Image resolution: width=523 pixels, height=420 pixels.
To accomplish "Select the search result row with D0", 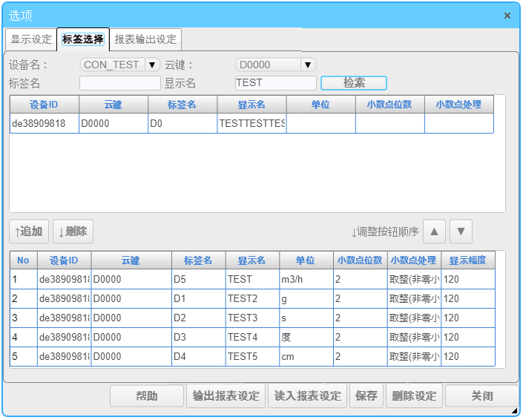I will click(x=251, y=124).
